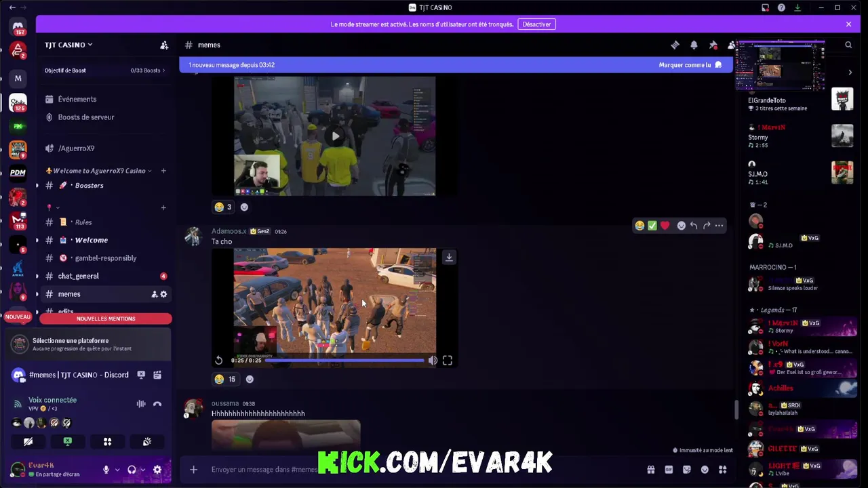Image resolution: width=868 pixels, height=488 pixels.
Task: Toggle video volume speaker icon
Action: (433, 361)
